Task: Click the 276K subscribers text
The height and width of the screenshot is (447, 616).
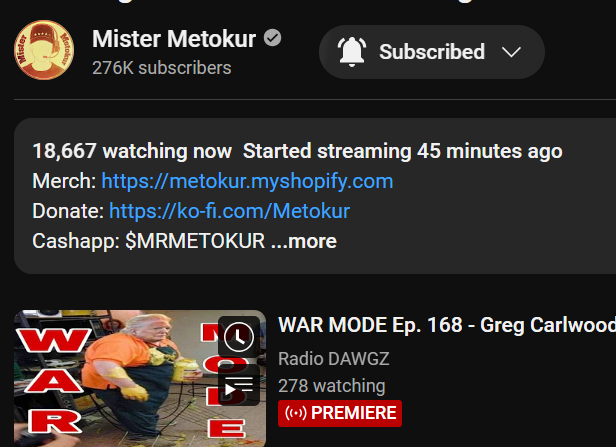Action: point(161,68)
